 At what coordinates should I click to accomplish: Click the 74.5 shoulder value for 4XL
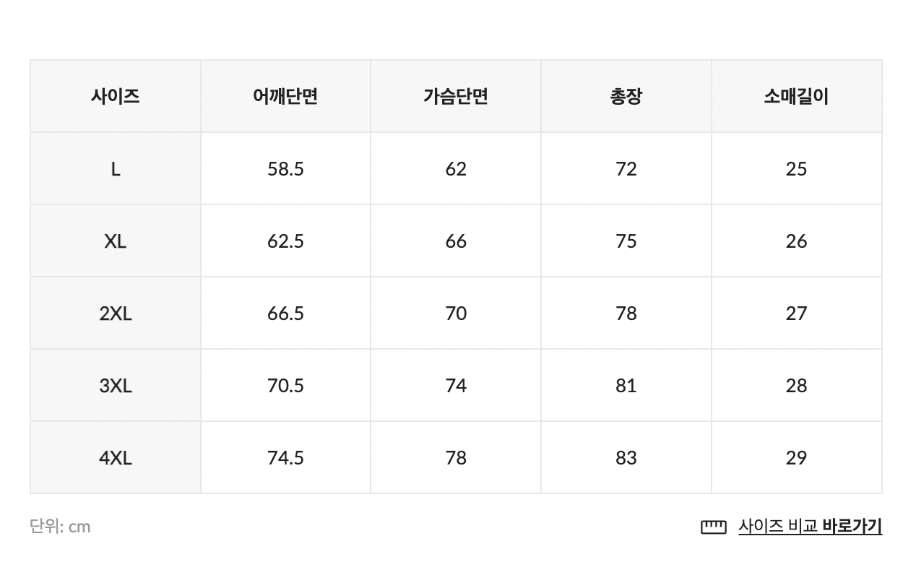click(285, 458)
